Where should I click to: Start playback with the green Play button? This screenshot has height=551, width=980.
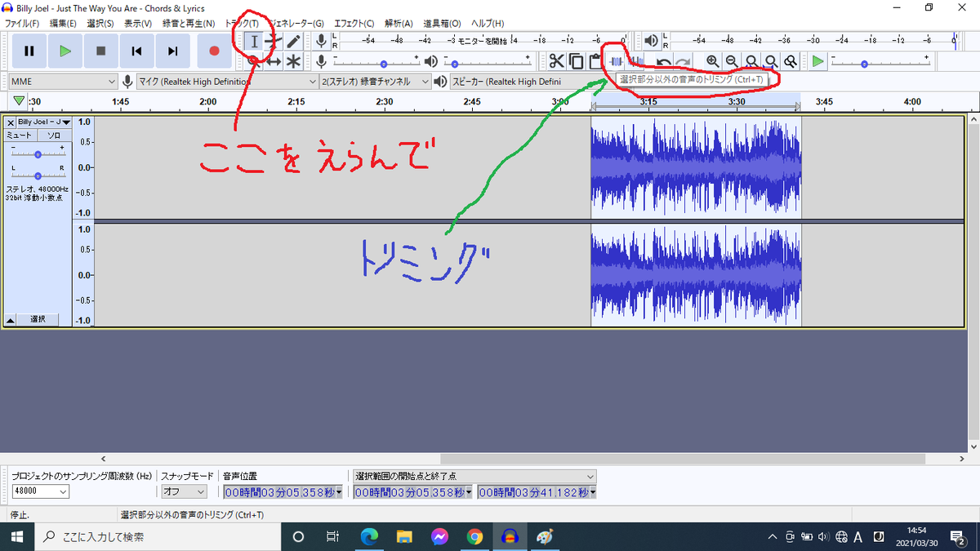(x=65, y=51)
